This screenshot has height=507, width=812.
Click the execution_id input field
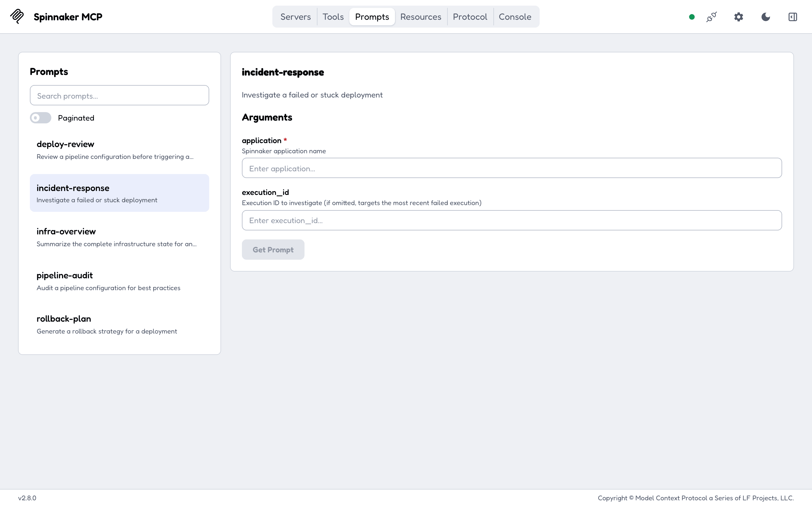coord(512,220)
